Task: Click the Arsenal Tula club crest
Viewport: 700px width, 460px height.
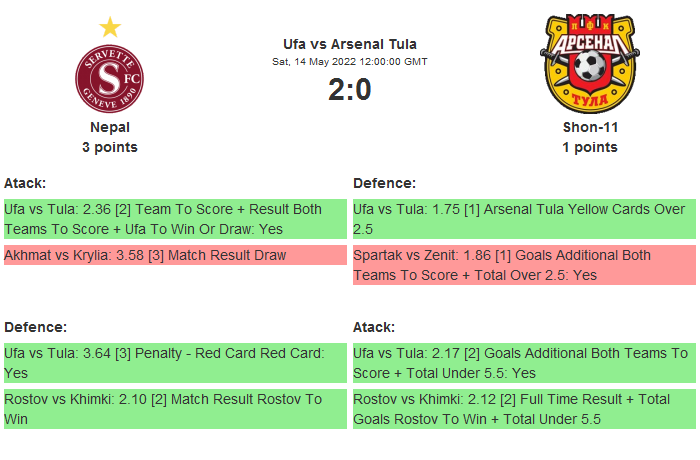Action: click(x=589, y=63)
